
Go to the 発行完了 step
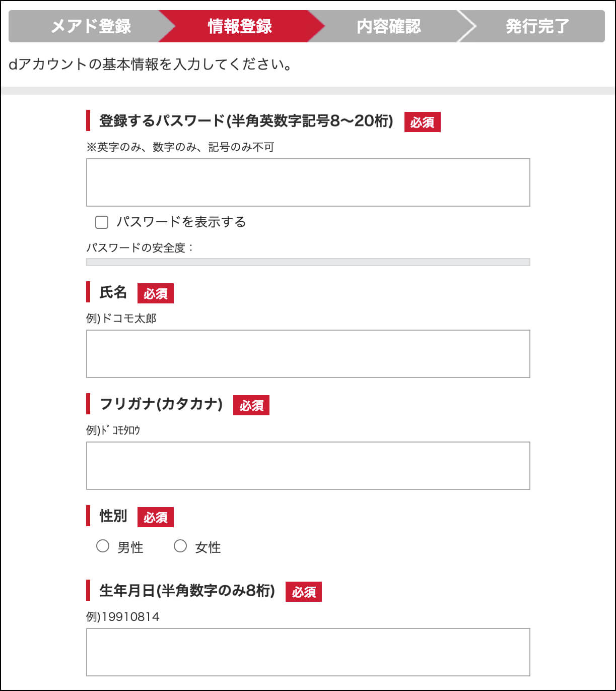tap(537, 26)
